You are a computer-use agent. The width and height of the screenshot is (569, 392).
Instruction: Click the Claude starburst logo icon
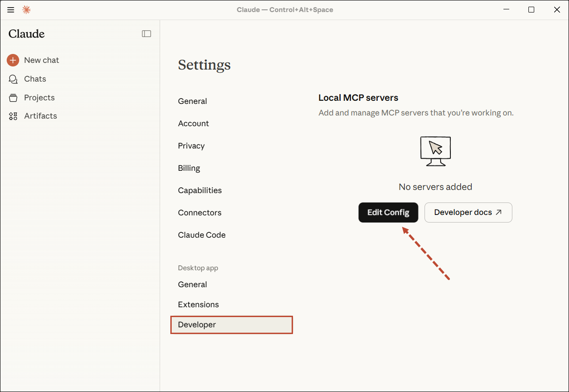pos(26,10)
